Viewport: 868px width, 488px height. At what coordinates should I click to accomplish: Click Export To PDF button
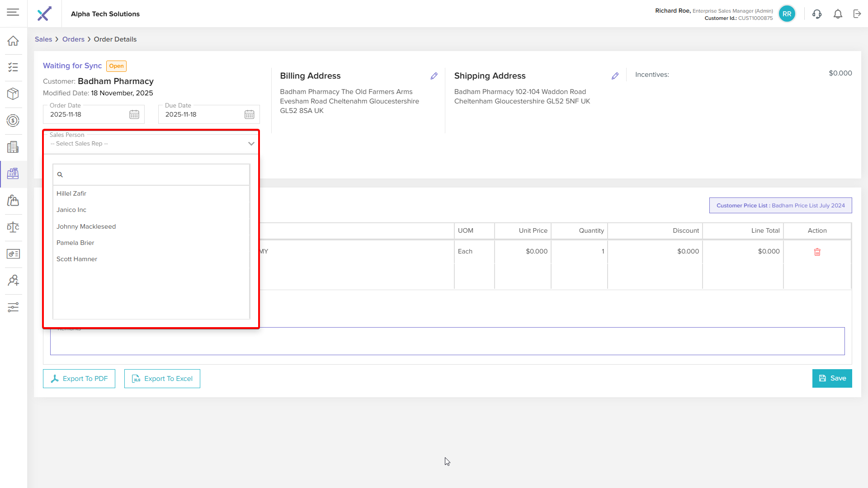[x=79, y=379]
